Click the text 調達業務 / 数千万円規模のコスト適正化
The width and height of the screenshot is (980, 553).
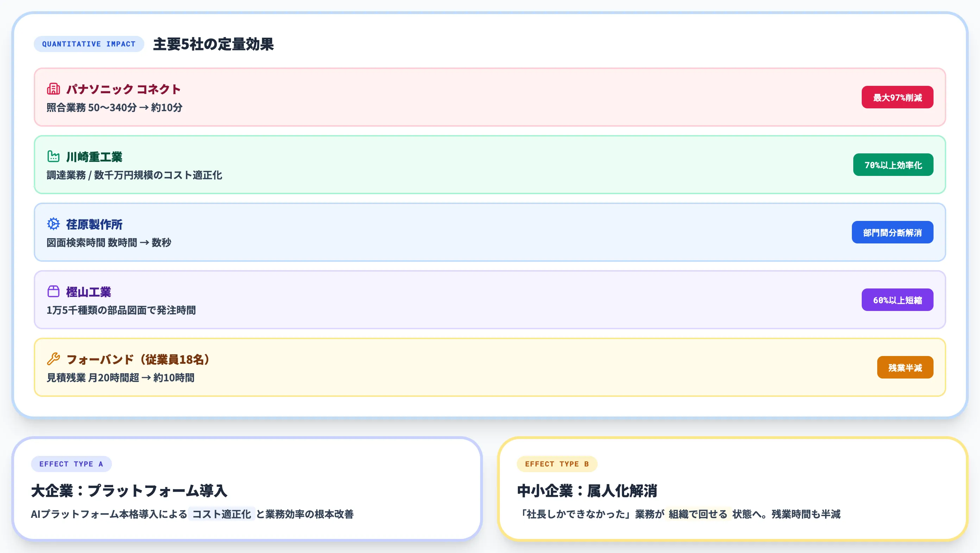(134, 175)
